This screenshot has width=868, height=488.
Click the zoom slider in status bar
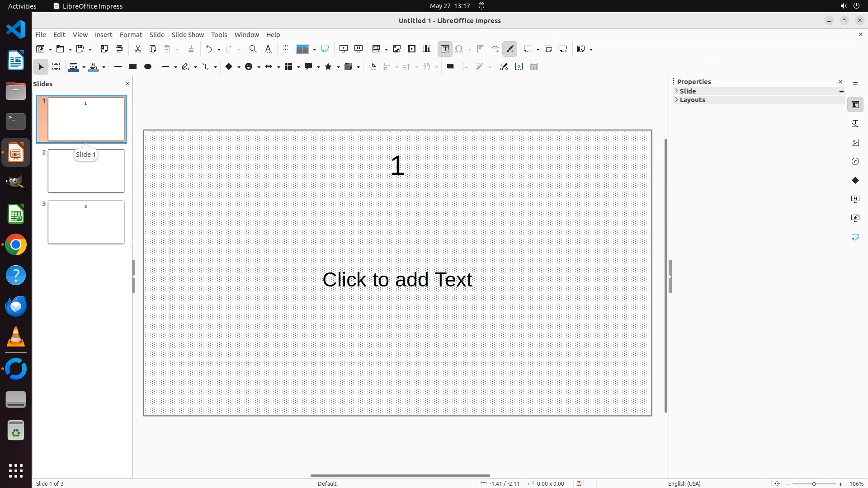point(814,484)
